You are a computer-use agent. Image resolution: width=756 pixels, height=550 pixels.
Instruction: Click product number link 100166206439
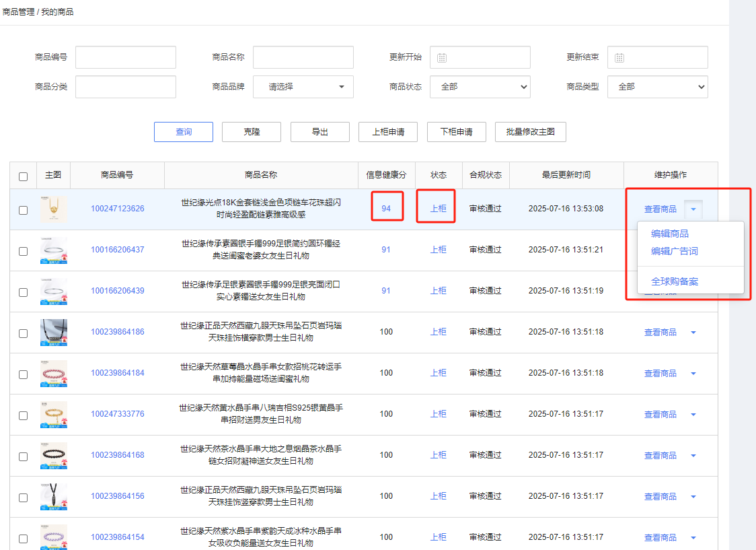[118, 291]
